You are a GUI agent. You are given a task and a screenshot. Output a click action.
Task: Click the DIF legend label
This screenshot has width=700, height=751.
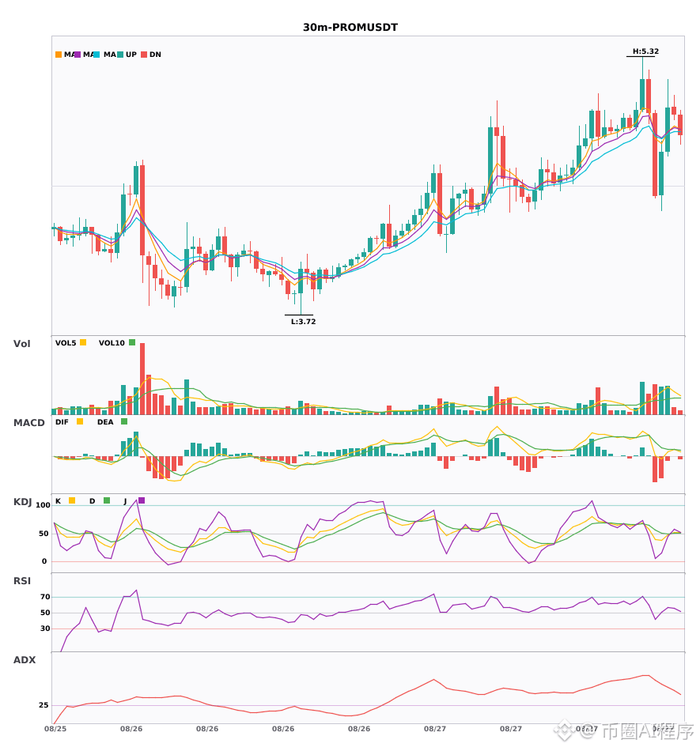click(62, 422)
